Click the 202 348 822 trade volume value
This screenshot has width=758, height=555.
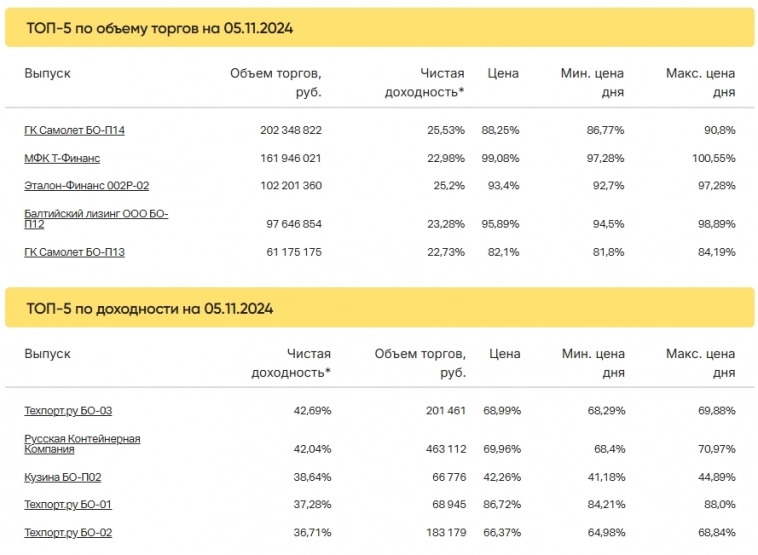(290, 130)
